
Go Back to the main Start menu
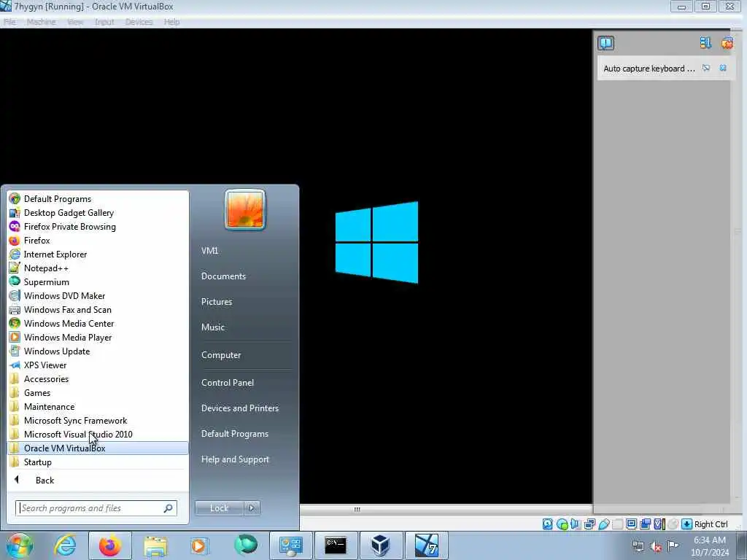tap(98, 480)
